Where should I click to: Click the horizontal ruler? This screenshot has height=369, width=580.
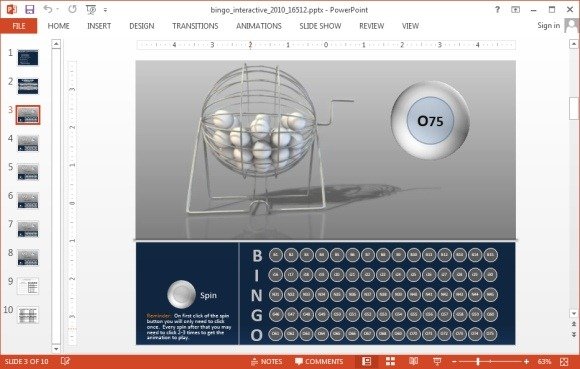point(326,45)
